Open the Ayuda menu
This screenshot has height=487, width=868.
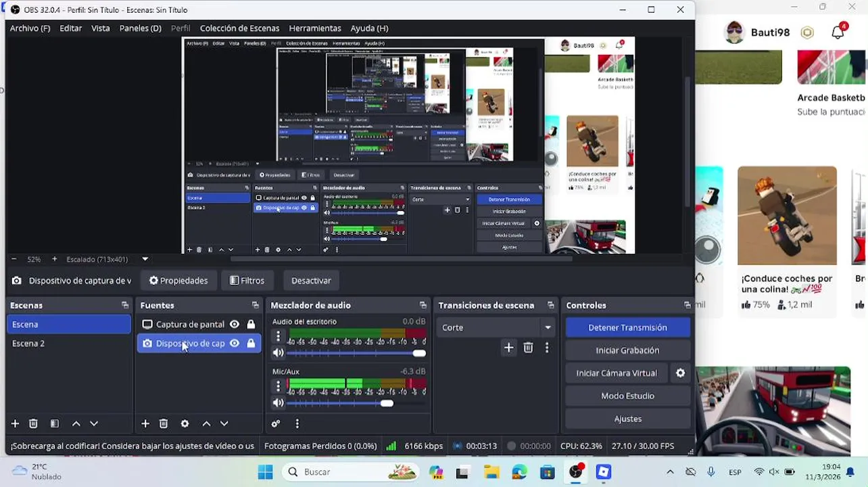click(369, 28)
